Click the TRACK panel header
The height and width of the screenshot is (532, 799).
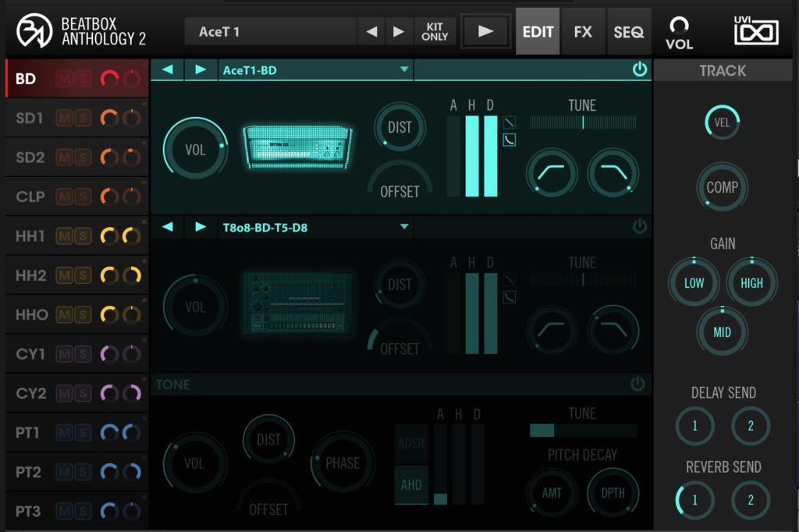pyautogui.click(x=723, y=70)
